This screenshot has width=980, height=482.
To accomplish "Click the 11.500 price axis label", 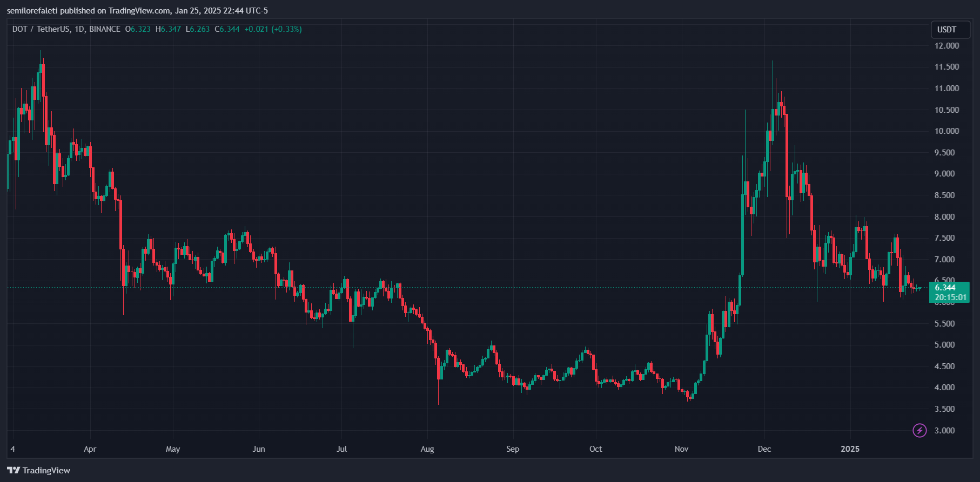I will click(947, 67).
